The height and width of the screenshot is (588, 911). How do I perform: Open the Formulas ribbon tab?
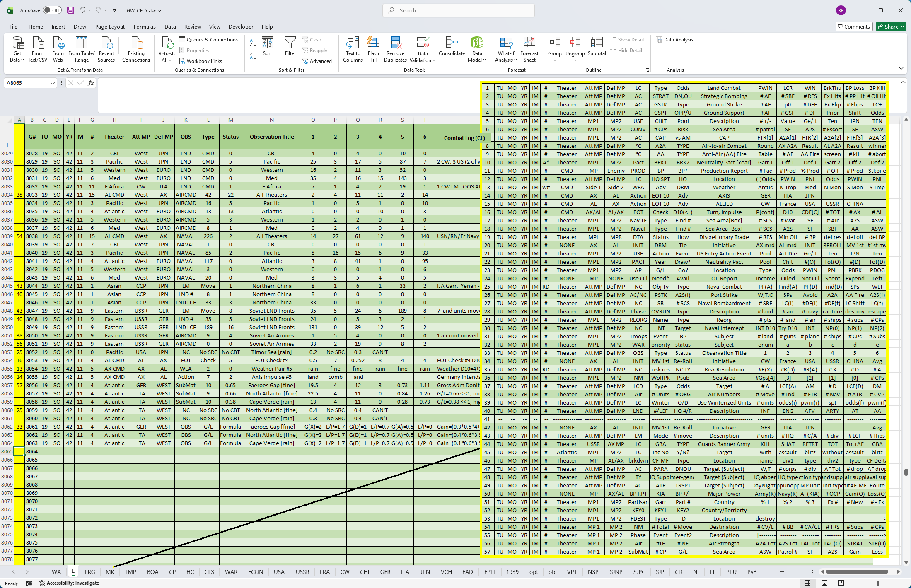point(145,27)
